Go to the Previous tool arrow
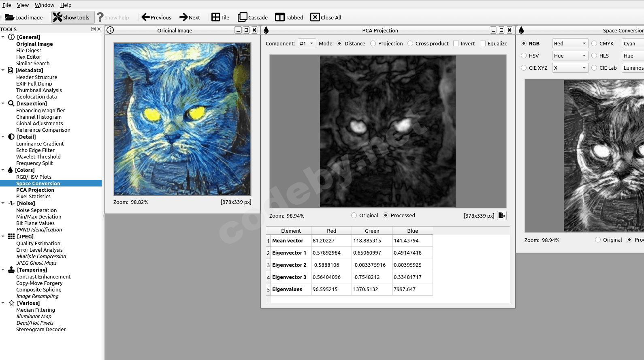 tap(145, 17)
